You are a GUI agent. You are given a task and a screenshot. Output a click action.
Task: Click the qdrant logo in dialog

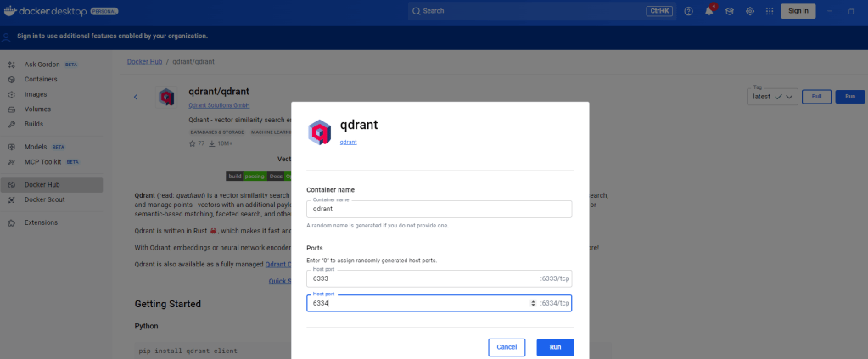(319, 132)
